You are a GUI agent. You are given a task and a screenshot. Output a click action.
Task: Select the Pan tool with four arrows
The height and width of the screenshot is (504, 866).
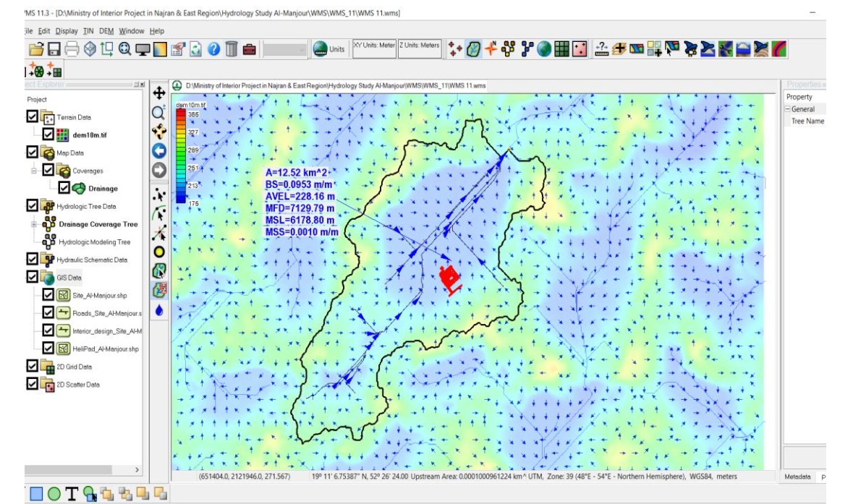(159, 93)
